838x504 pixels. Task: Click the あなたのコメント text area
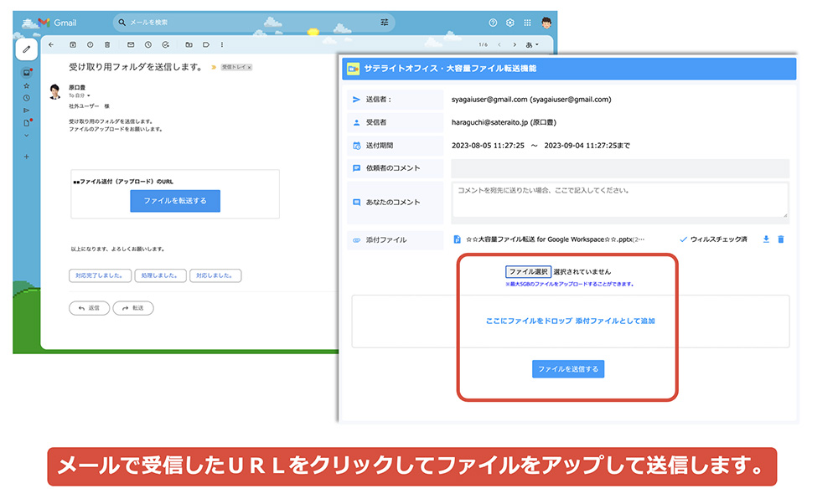(620, 200)
